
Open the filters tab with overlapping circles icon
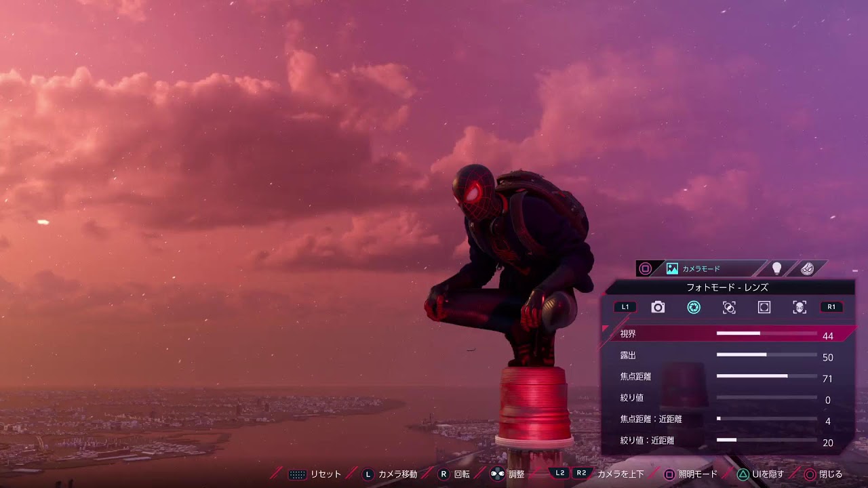tap(729, 307)
